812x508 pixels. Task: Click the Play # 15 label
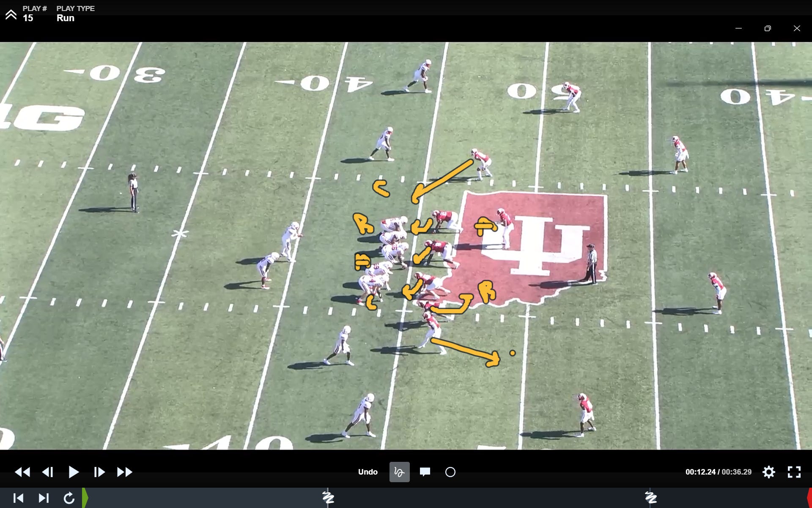pyautogui.click(x=35, y=14)
